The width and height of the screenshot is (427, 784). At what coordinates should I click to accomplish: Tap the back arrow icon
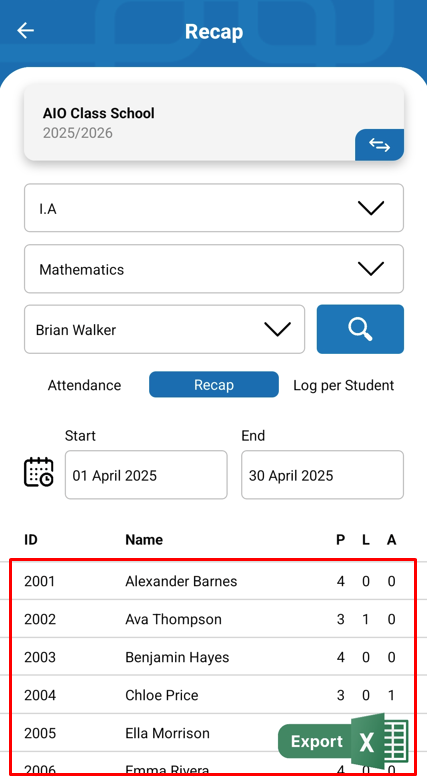26,31
